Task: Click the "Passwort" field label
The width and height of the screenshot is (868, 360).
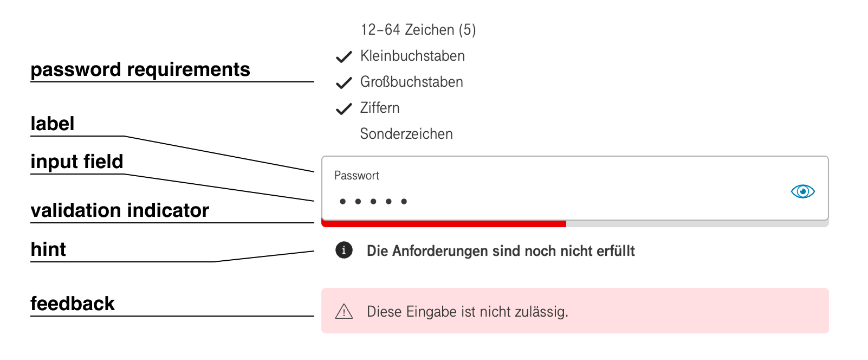Action: pos(357,176)
